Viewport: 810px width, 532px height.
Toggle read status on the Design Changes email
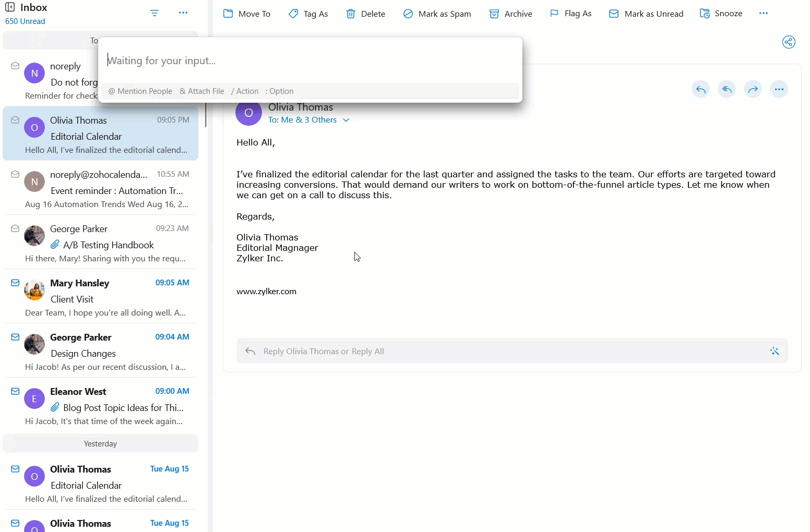point(15,337)
